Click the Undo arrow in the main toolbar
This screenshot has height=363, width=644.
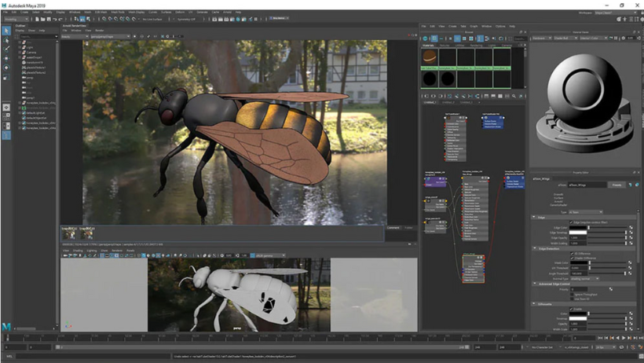(55, 19)
